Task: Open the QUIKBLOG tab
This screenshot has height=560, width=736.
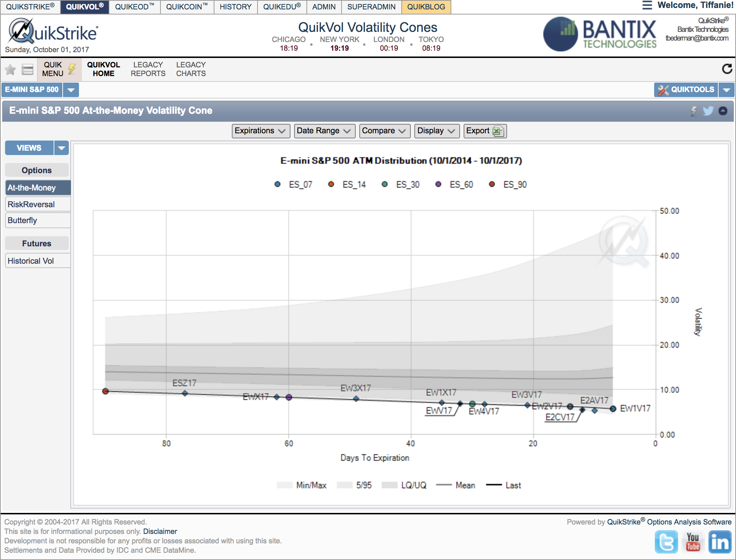Action: click(426, 7)
